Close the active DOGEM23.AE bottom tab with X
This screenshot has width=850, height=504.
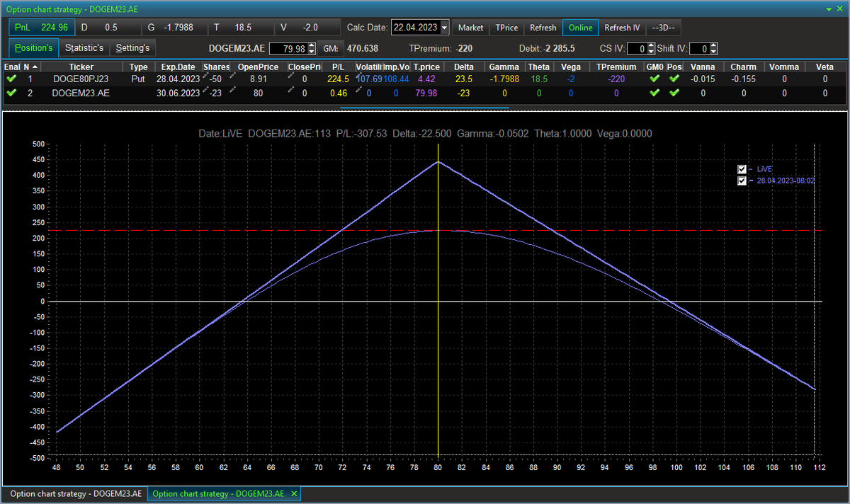click(x=294, y=493)
